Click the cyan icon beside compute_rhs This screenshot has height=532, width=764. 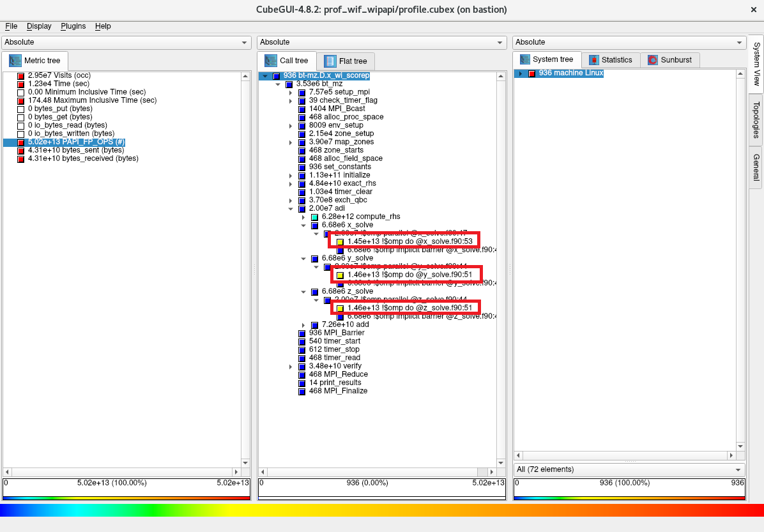(315, 217)
